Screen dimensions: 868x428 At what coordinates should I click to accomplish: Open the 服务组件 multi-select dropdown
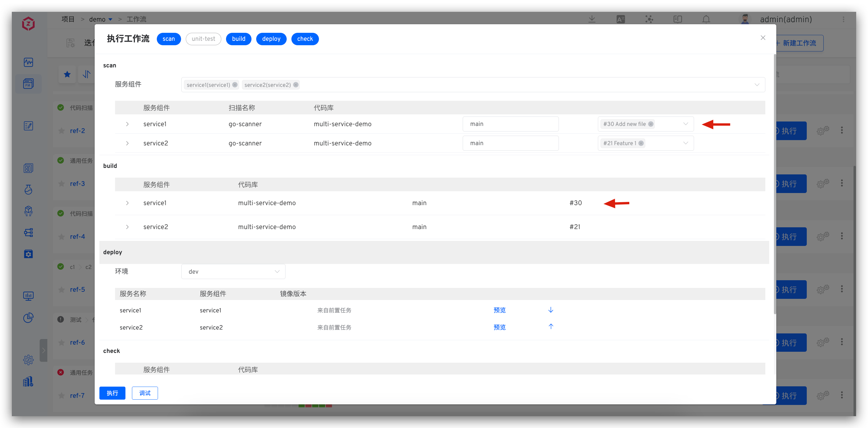pyautogui.click(x=473, y=85)
